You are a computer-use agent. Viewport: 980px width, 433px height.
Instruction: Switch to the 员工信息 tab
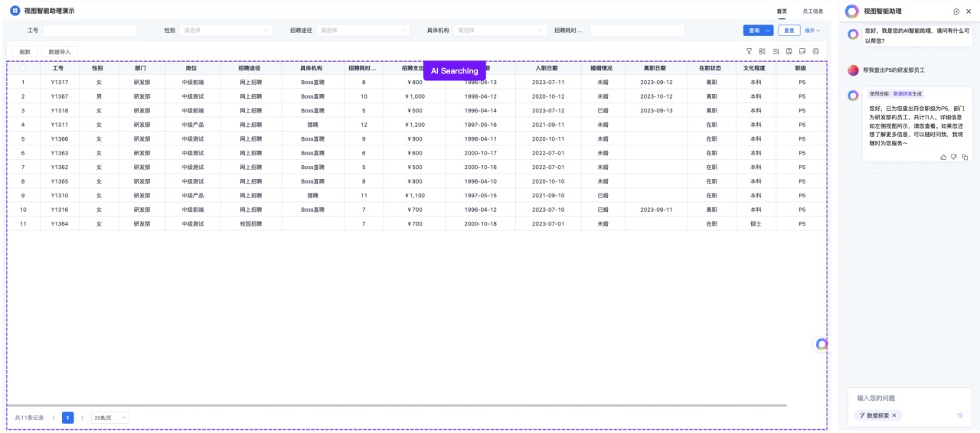(x=812, y=11)
